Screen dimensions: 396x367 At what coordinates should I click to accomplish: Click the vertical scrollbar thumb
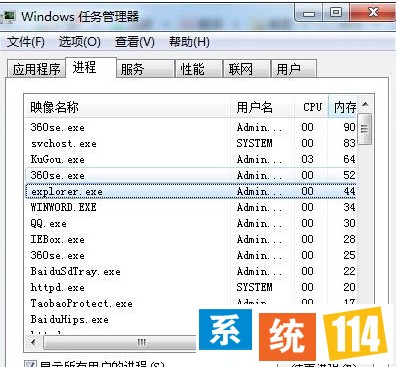pyautogui.click(x=365, y=129)
